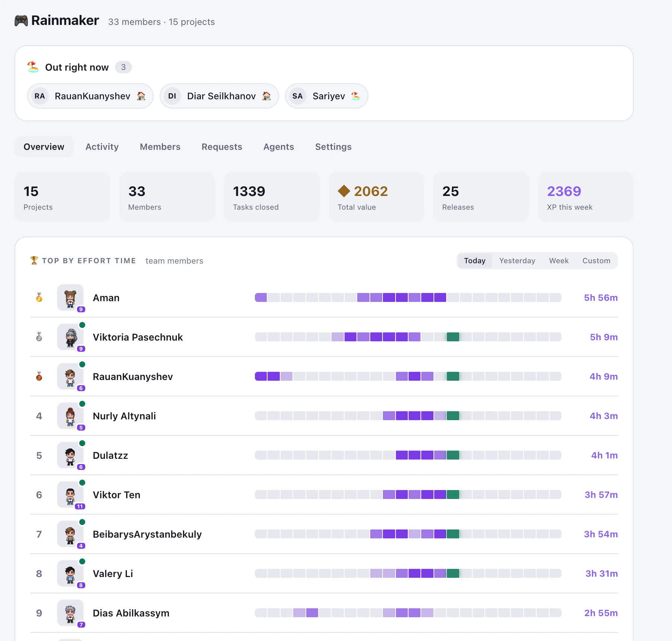This screenshot has width=672, height=641.
Task: Click the name BeibarysArystanbekuly
Action: click(x=147, y=534)
